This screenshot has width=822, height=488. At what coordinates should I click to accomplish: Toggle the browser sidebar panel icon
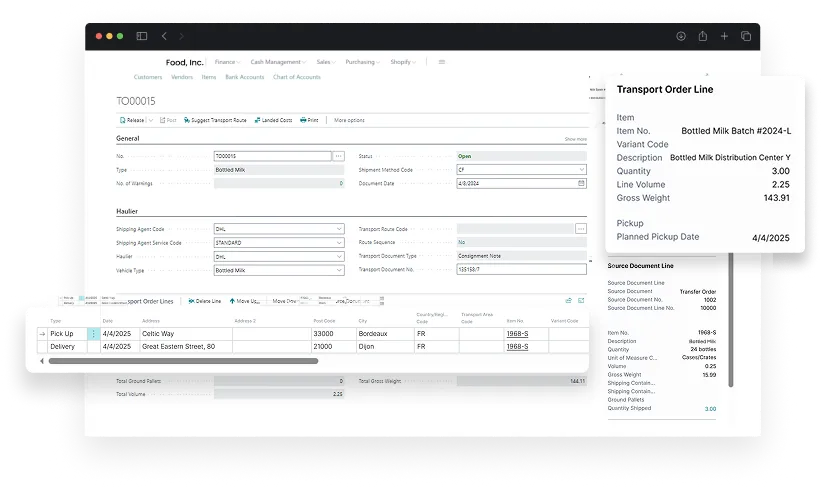142,36
